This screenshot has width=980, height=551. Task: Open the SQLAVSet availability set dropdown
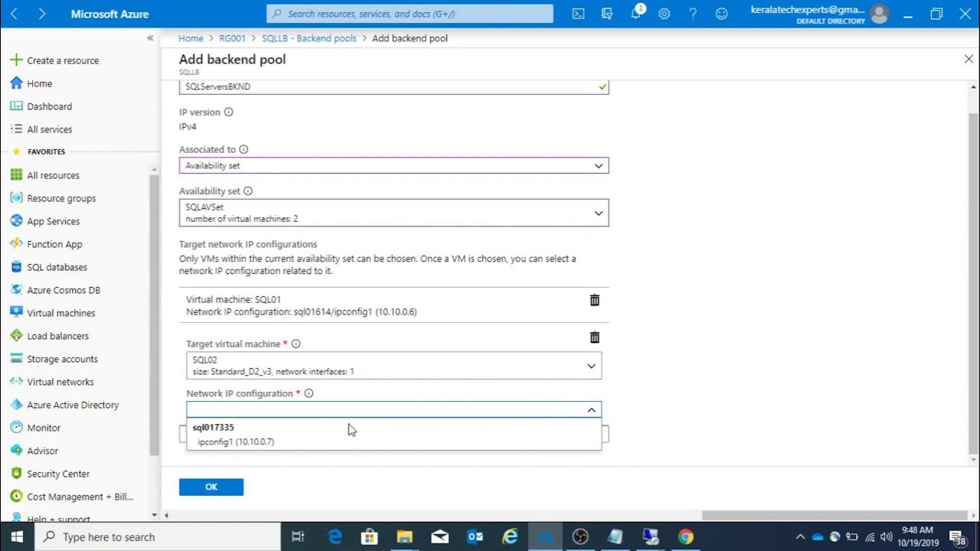394,213
